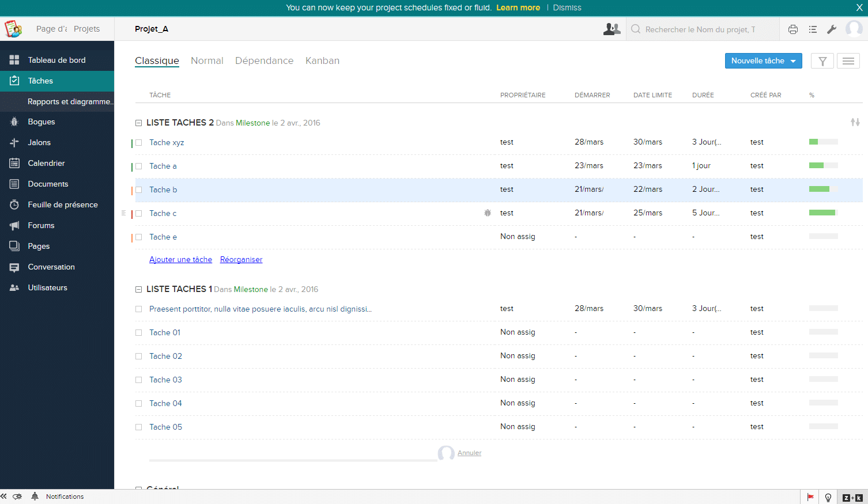Open the Calendrier sidebar icon
The height and width of the screenshot is (504, 868).
pos(14,163)
